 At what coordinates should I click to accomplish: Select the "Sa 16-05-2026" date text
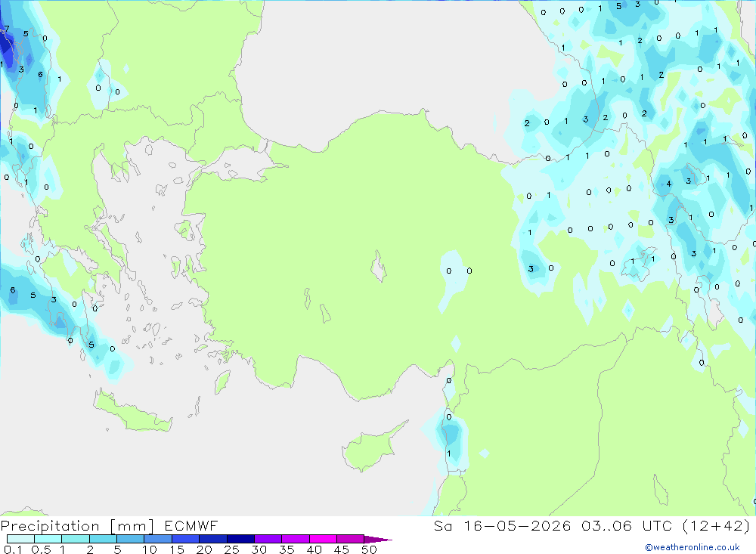coord(502,526)
